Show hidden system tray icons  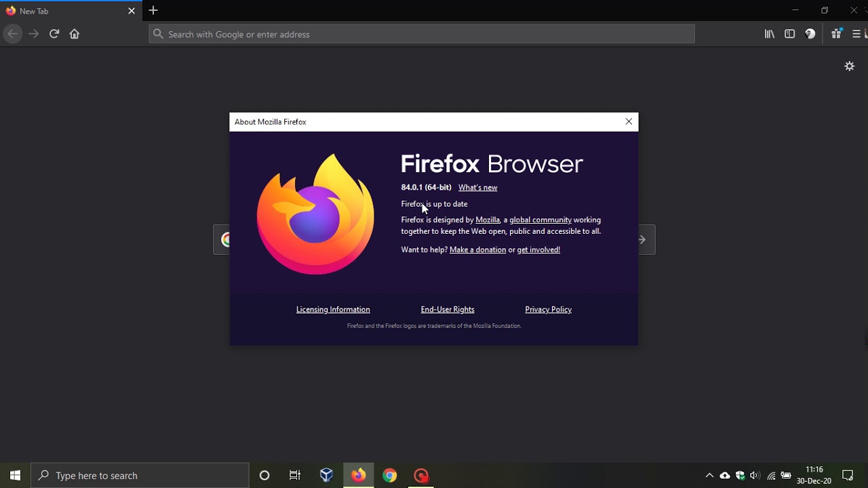(709, 476)
